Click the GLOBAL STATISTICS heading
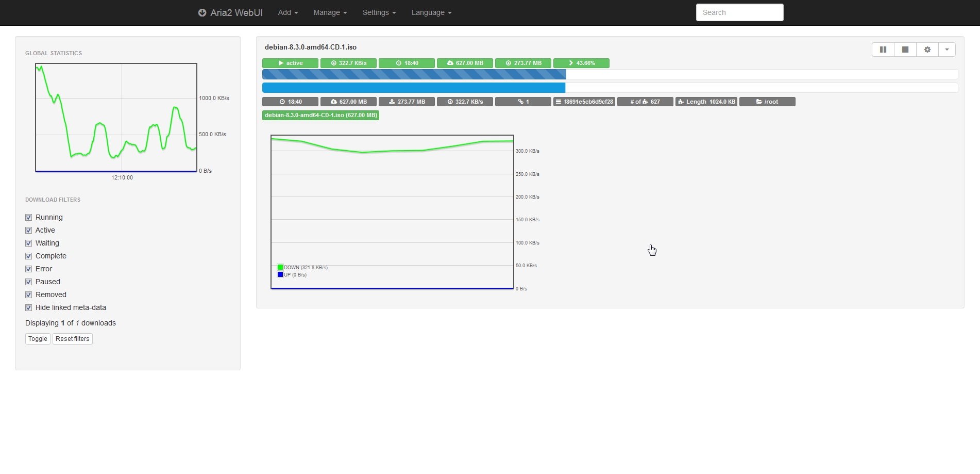This screenshot has height=474, width=980. pos(54,53)
